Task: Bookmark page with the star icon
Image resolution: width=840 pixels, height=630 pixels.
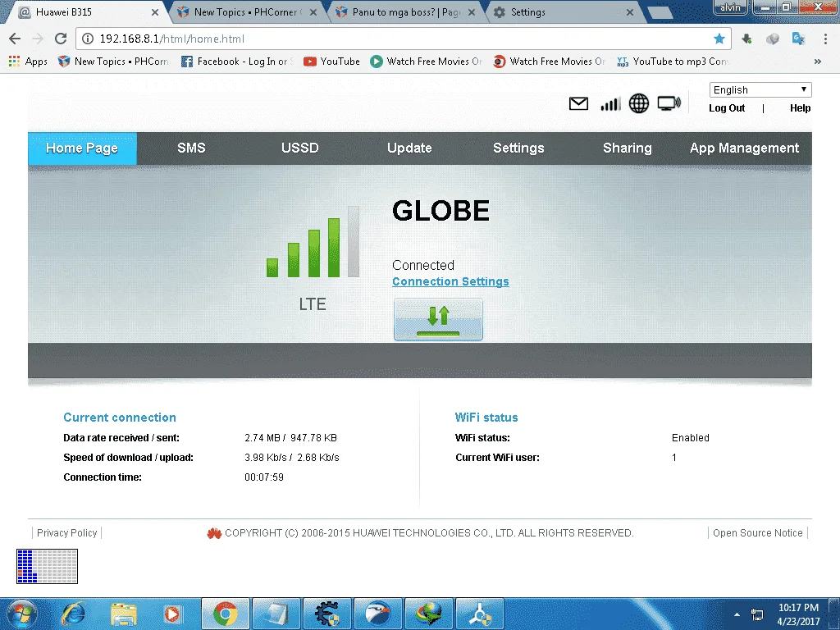Action: 719,39
